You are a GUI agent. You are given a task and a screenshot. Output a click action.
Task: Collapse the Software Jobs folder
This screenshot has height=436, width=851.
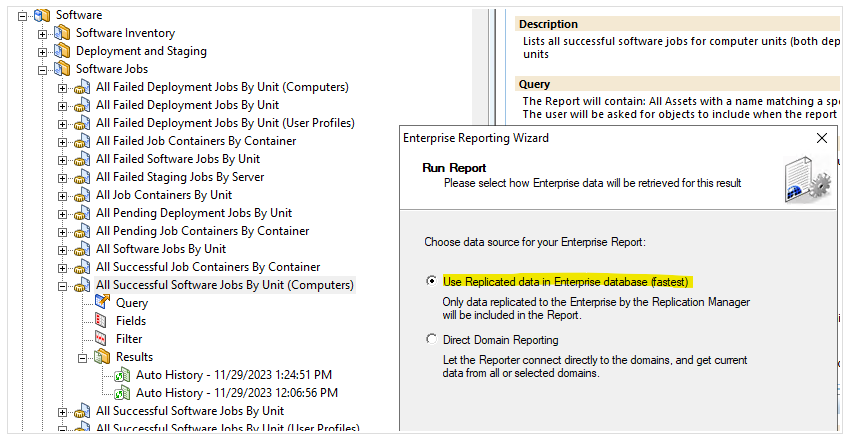(x=43, y=69)
